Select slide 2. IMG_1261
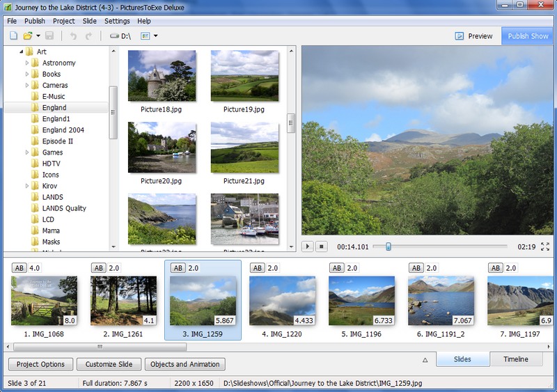 [124, 301]
